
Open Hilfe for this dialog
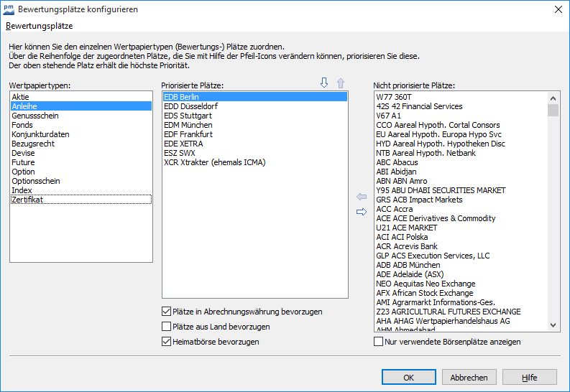tap(529, 378)
